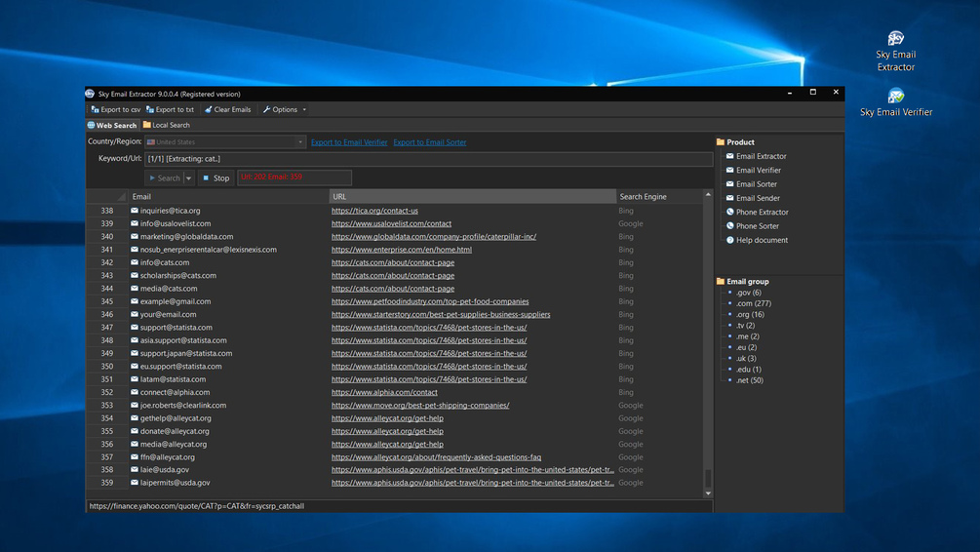This screenshot has width=980, height=552.
Task: Stop the extraction
Action: pos(216,178)
